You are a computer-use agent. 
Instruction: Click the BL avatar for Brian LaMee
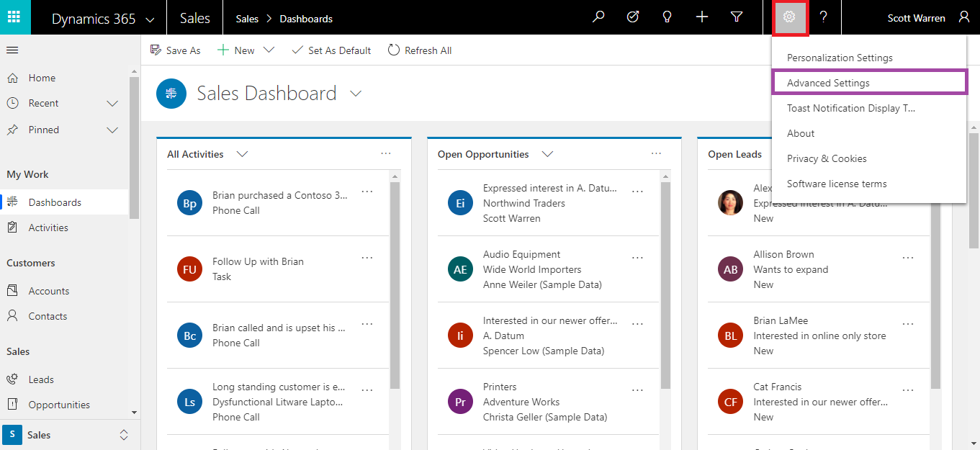731,336
